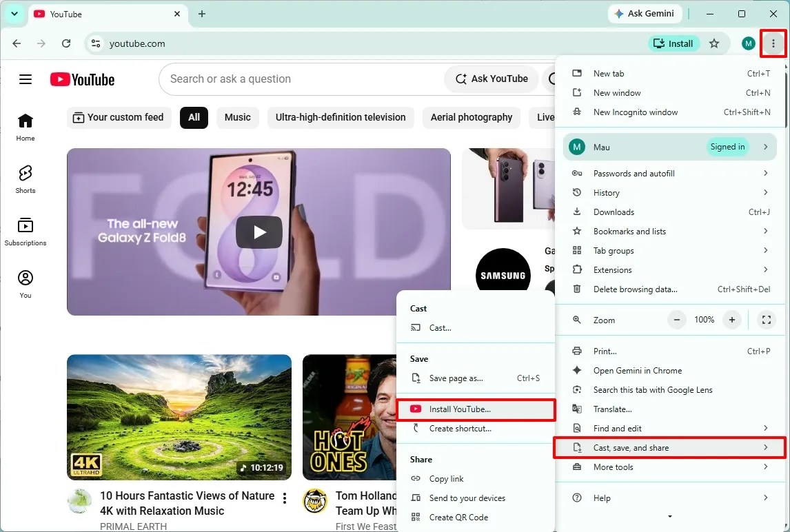This screenshot has width=790, height=532.
Task: Choose Create shortcut… option
Action: 476,429
